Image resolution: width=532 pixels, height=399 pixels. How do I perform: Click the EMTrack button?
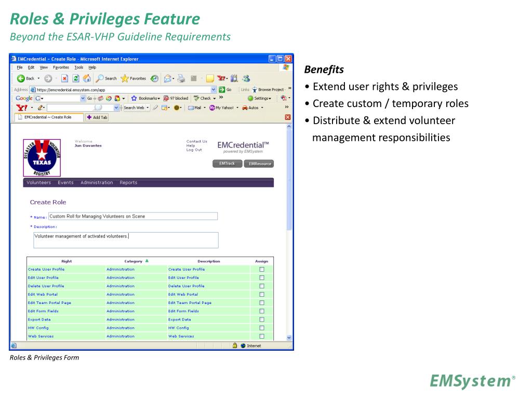228,164
